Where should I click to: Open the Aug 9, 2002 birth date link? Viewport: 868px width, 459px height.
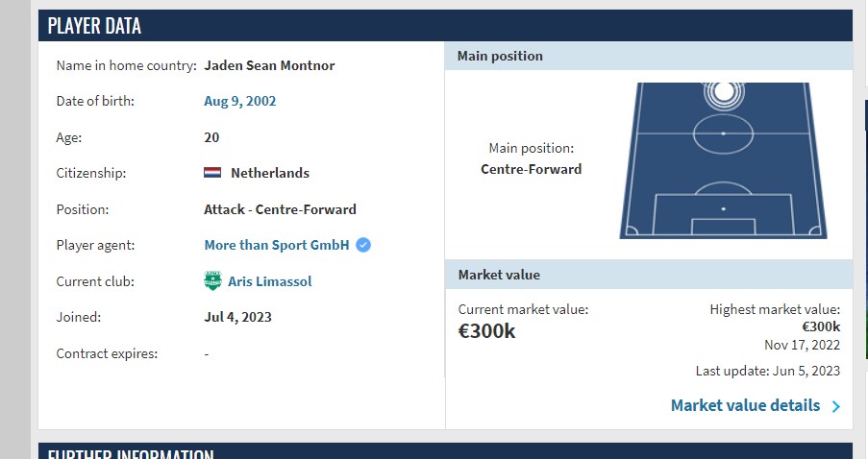(239, 101)
